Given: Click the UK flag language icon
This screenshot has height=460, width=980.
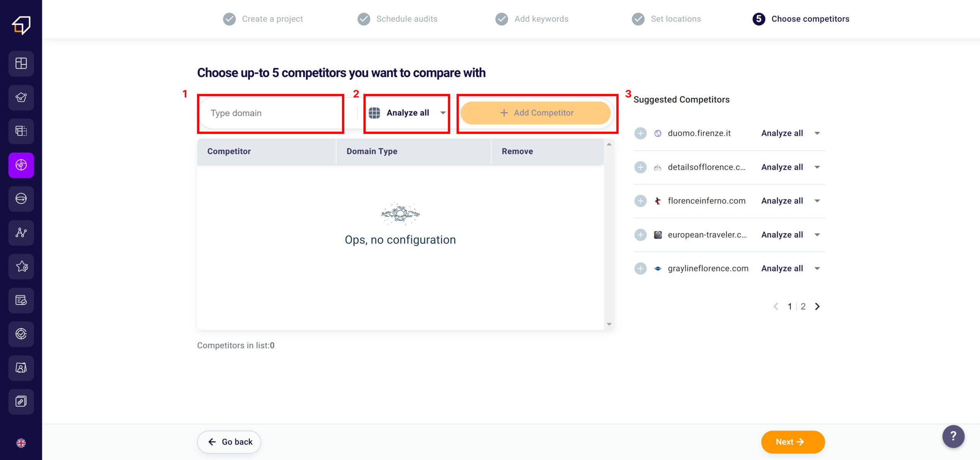Looking at the screenshot, I should tap(21, 443).
